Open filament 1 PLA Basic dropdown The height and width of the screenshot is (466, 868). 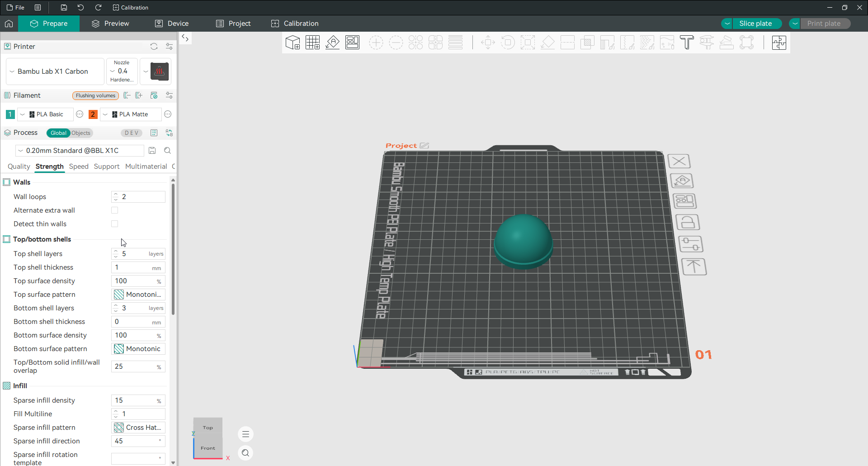point(44,114)
